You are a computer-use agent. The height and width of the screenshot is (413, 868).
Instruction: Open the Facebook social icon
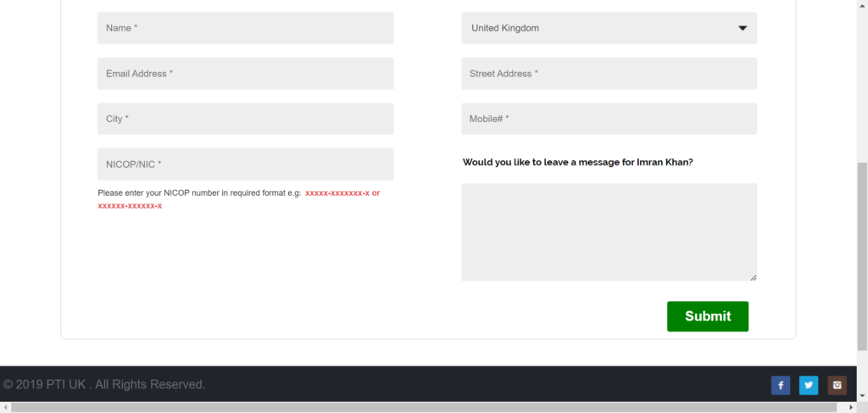[781, 385]
